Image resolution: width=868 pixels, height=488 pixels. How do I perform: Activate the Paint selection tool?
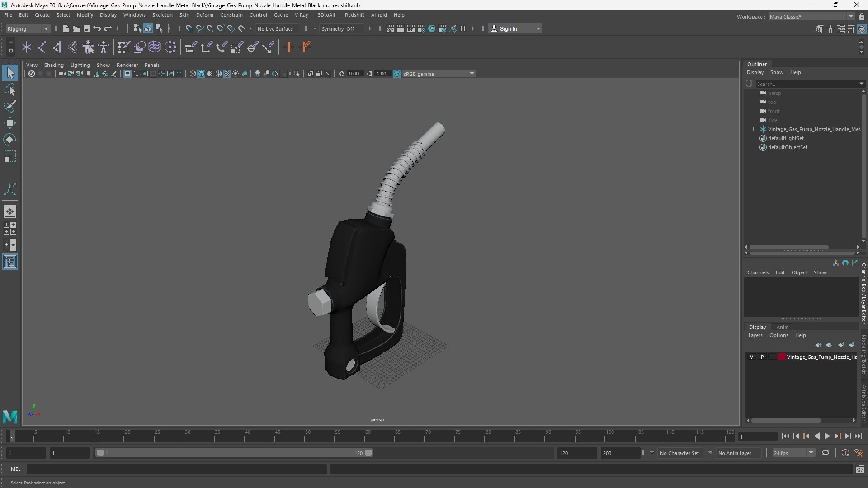pyautogui.click(x=10, y=107)
